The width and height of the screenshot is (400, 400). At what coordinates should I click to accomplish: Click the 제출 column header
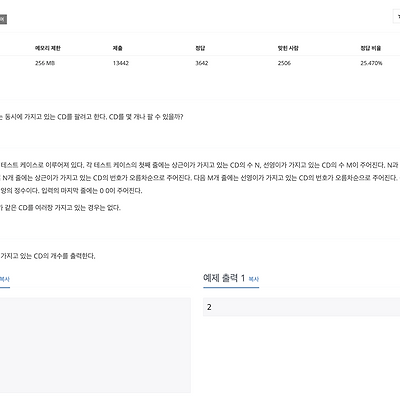click(117, 48)
